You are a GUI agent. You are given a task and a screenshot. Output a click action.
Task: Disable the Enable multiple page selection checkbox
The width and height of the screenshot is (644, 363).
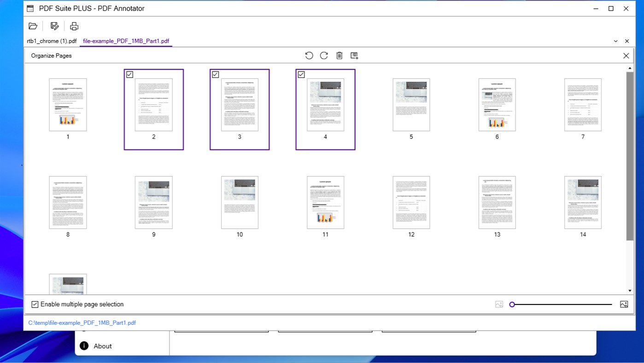point(34,304)
